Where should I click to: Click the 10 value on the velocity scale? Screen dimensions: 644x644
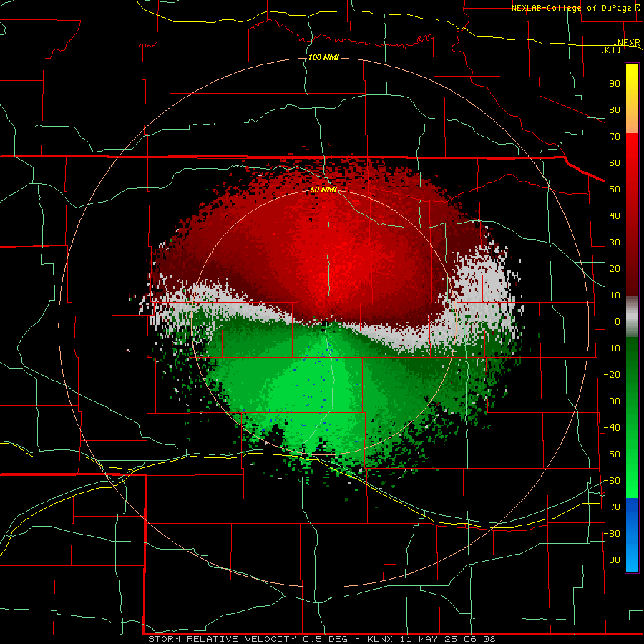[x=615, y=296]
